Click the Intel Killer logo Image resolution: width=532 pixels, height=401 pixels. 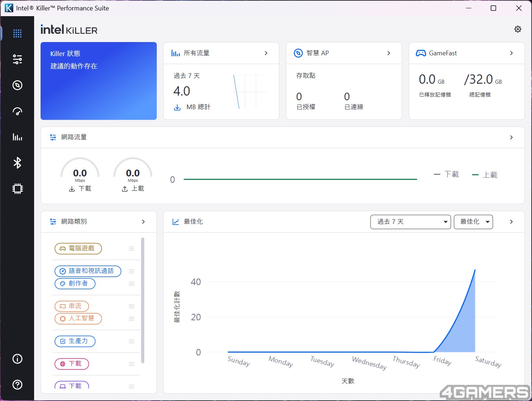(69, 29)
